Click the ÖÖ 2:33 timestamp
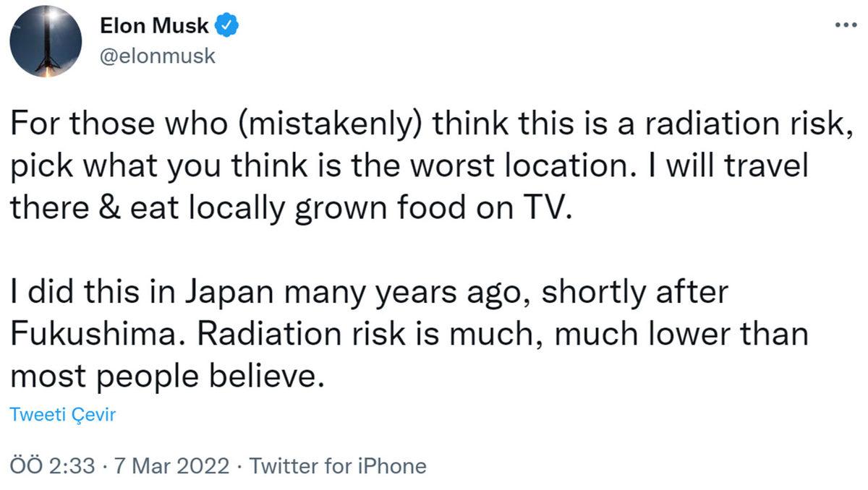 click(53, 466)
